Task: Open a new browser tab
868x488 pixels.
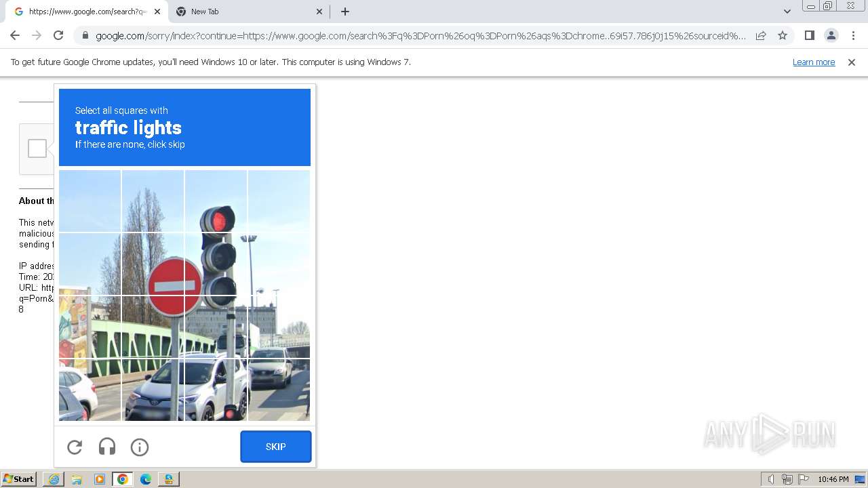Action: point(345,12)
